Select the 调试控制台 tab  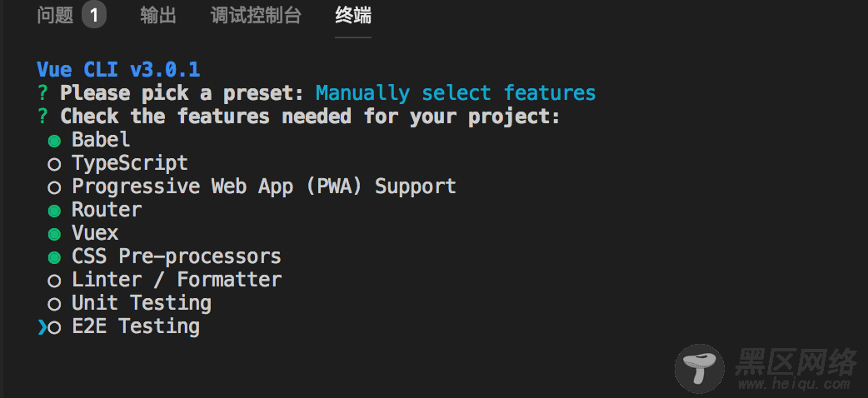tap(256, 16)
